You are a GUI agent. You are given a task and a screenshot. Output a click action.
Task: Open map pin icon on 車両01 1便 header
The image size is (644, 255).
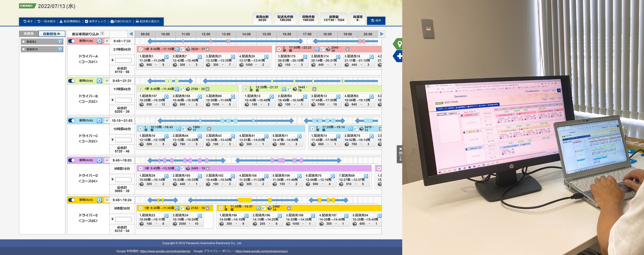[182, 49]
